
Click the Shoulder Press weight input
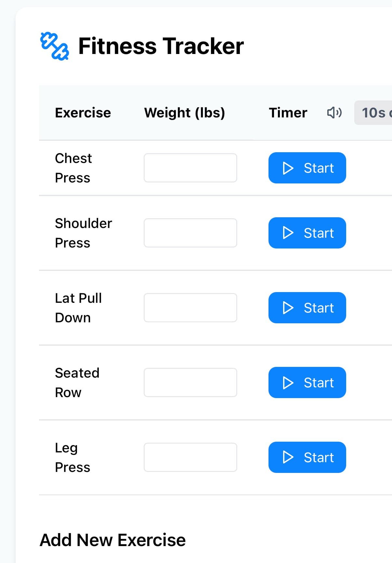190,233
